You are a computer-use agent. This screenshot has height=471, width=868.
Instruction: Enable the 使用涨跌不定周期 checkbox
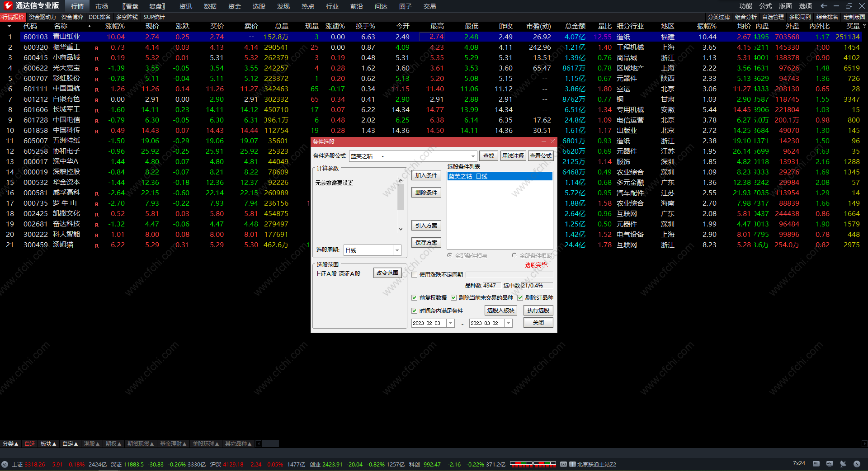click(x=414, y=274)
